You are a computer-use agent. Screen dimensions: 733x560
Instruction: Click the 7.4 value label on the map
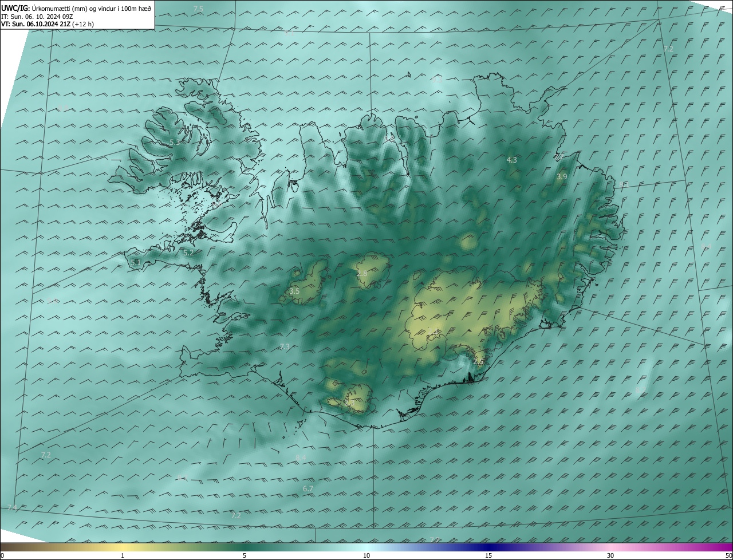coord(12,508)
